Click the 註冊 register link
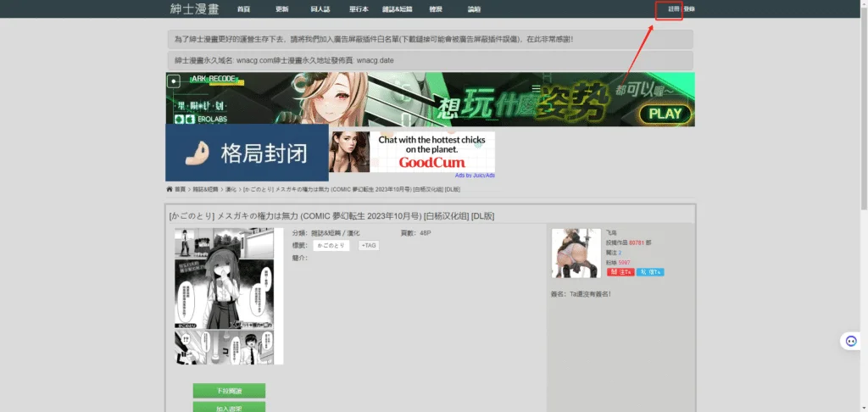Screen dimensions: 868x412 point(674,9)
